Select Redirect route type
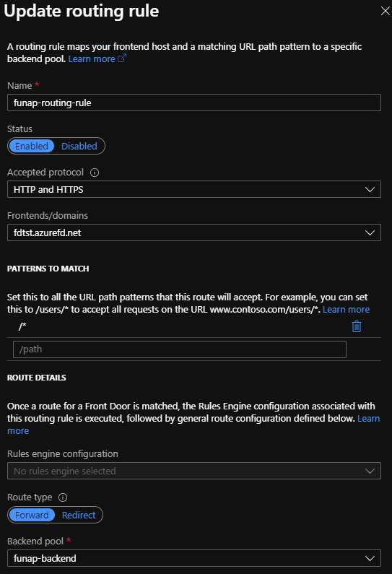The height and width of the screenshot is (574, 392). tap(78, 515)
